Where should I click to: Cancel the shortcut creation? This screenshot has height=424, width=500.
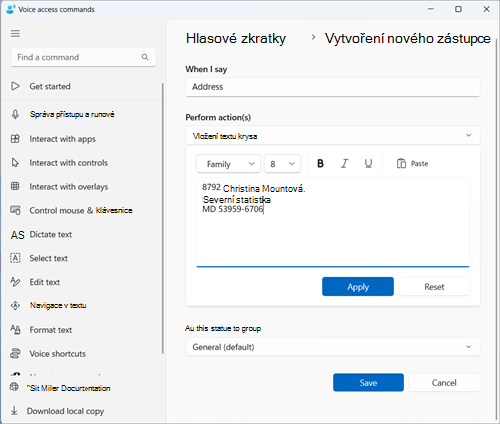[x=444, y=382]
